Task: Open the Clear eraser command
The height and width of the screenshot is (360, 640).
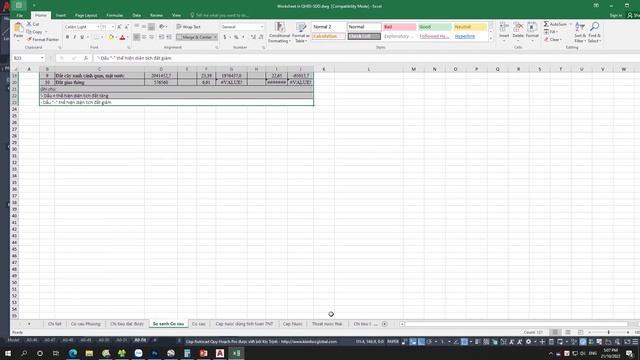Action: click(x=553, y=40)
